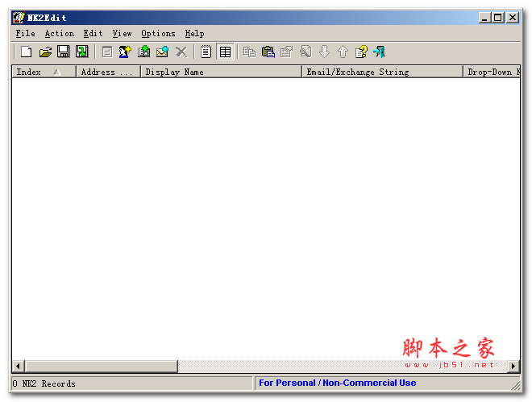
Task: Click the Move Down arrow icon
Action: (x=324, y=52)
